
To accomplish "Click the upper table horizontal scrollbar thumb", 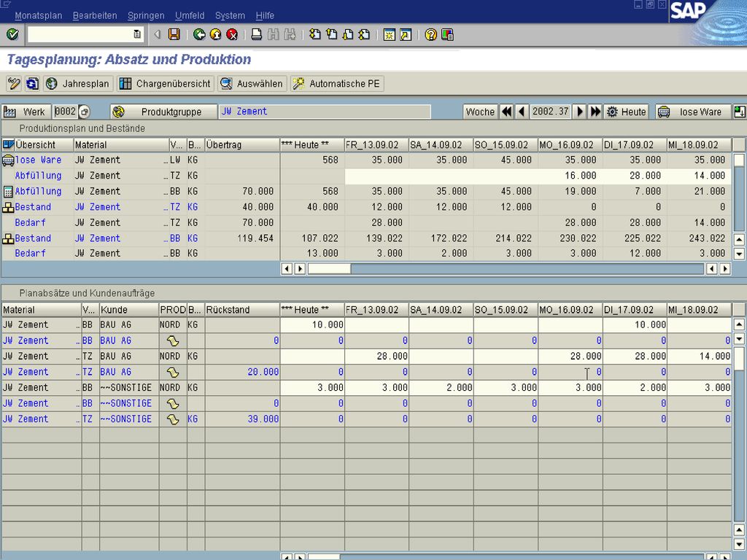I will pyautogui.click(x=329, y=269).
